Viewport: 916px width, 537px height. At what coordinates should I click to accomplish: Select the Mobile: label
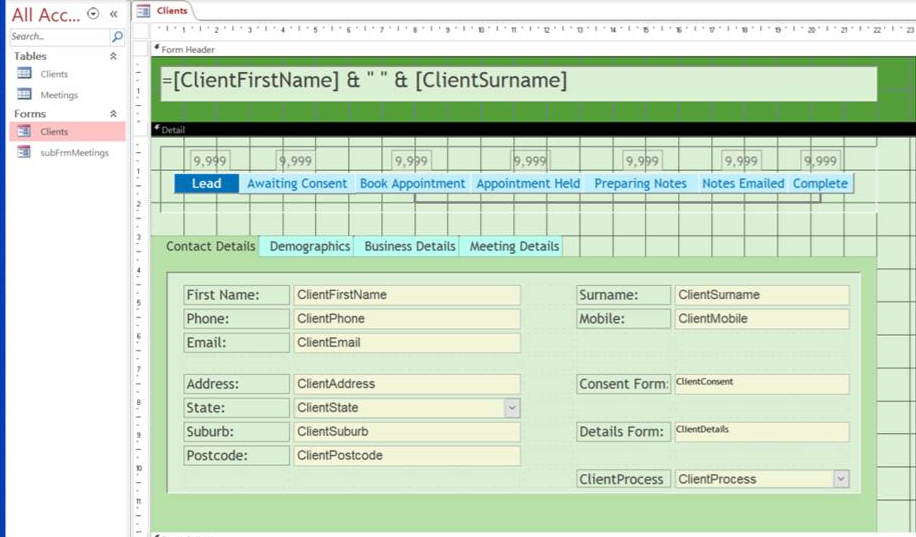click(x=623, y=319)
